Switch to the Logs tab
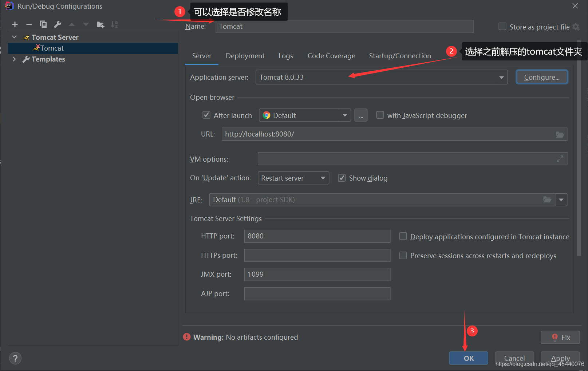 [x=286, y=56]
